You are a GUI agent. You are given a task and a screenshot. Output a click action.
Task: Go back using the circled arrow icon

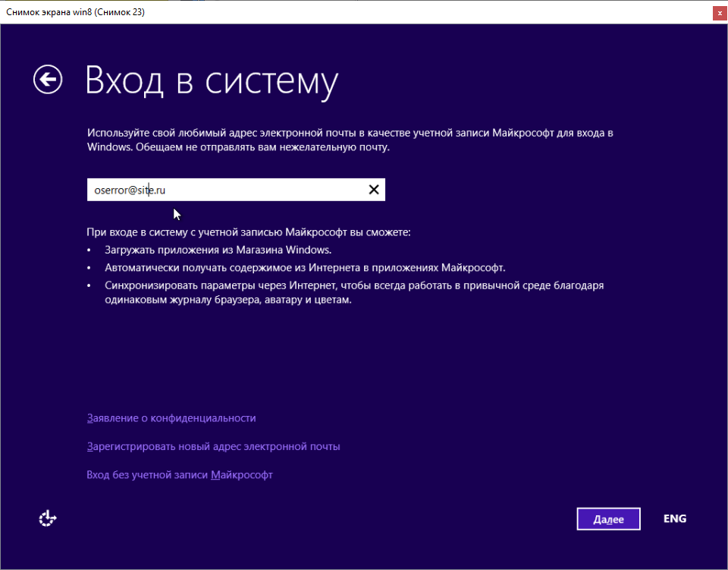pos(48,80)
